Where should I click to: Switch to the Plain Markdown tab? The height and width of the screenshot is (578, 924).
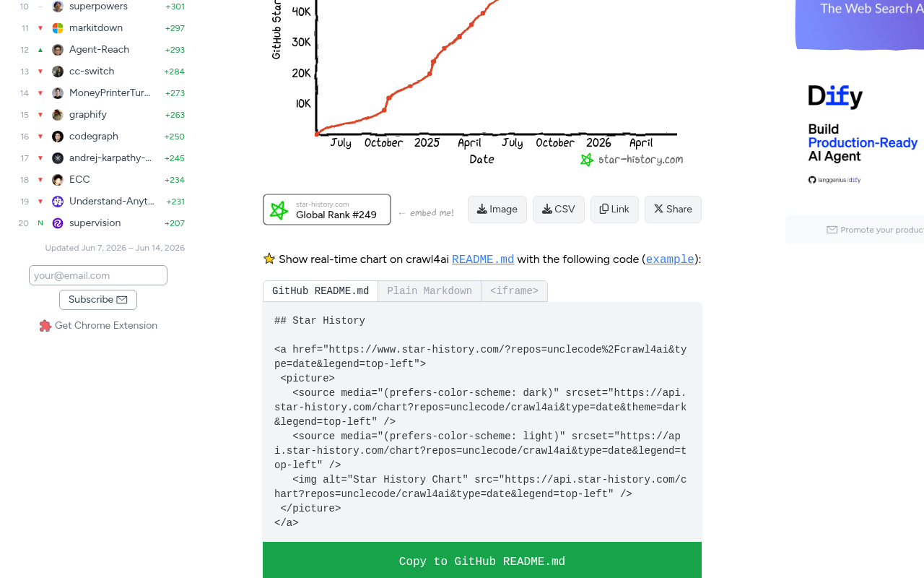pos(430,291)
